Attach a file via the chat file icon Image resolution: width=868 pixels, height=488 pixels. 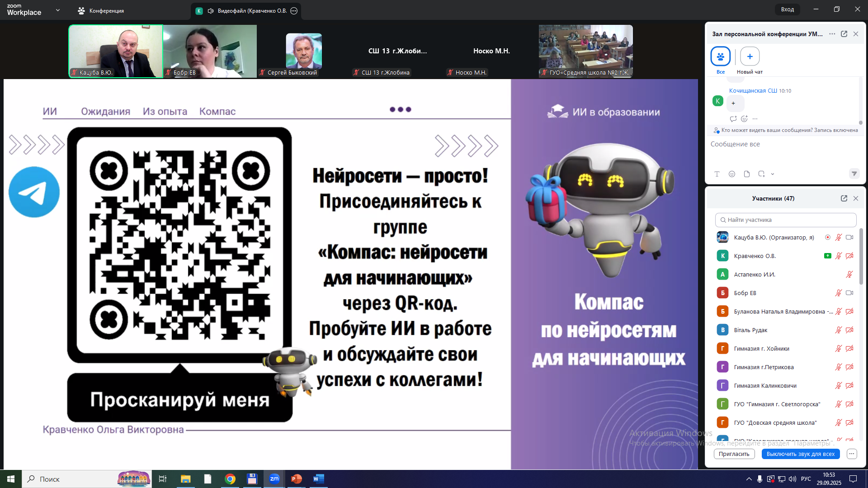click(x=747, y=174)
